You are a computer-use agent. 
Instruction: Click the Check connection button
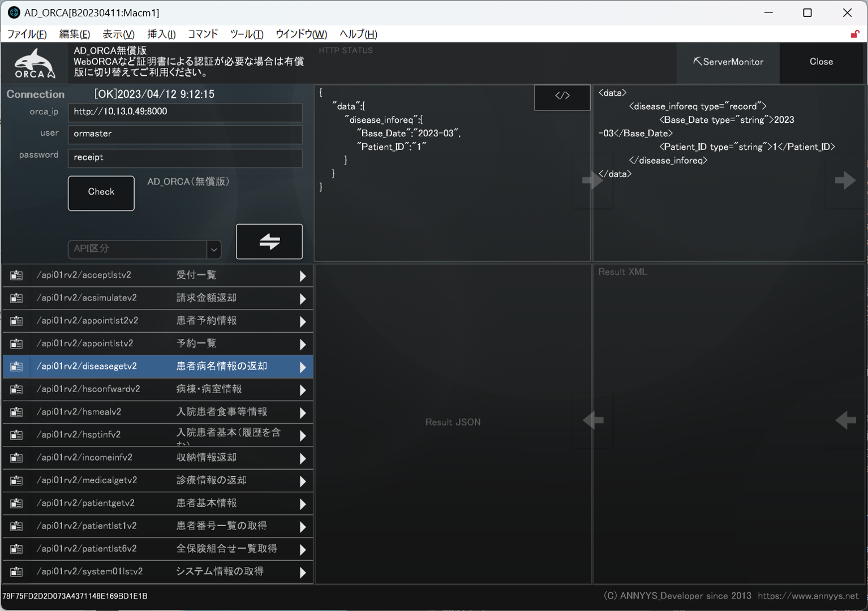tap(101, 193)
